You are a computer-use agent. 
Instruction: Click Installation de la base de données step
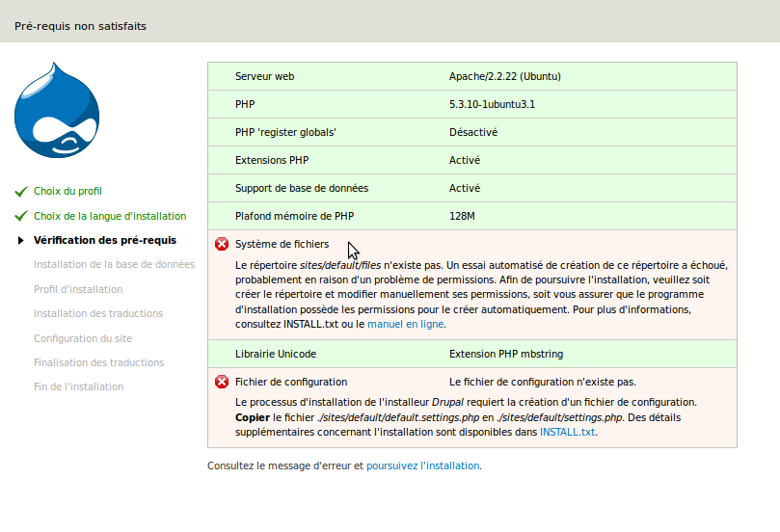point(114,264)
